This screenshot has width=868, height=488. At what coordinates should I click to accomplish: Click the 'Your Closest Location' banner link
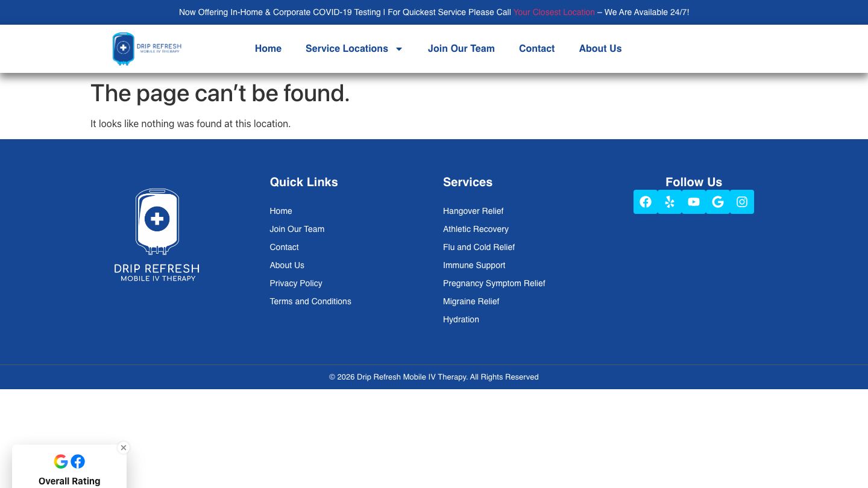(554, 12)
